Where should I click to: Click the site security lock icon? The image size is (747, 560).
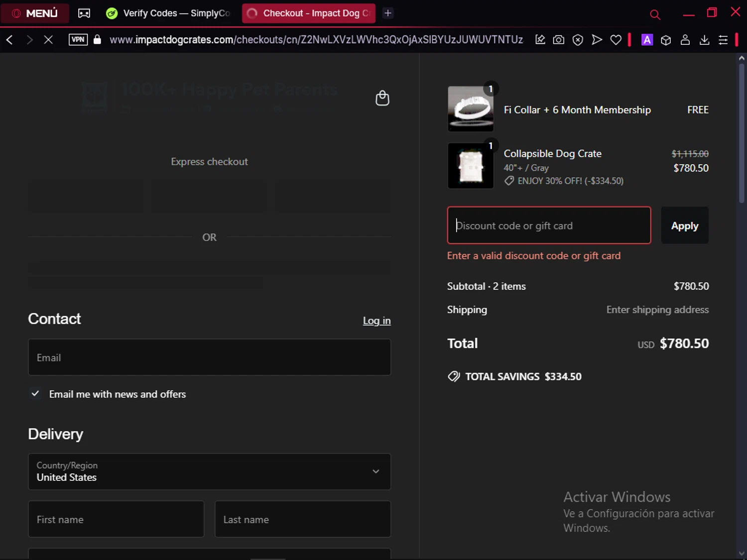pyautogui.click(x=97, y=40)
